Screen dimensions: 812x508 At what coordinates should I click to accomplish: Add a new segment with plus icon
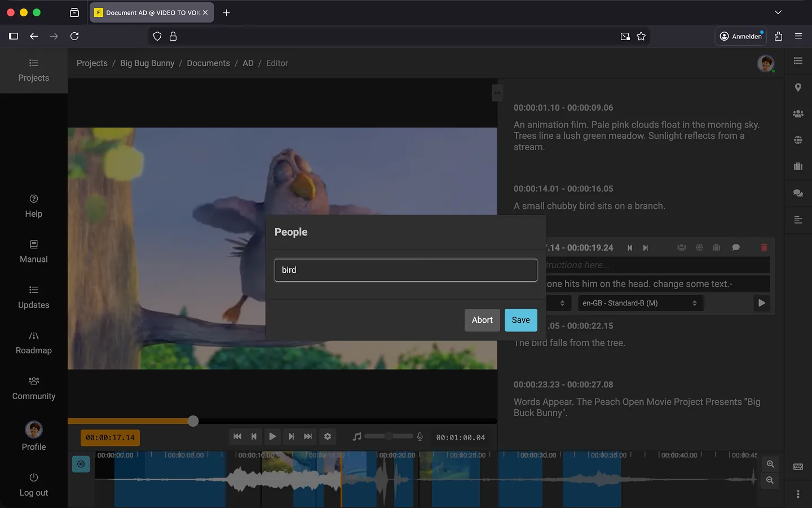click(x=81, y=464)
